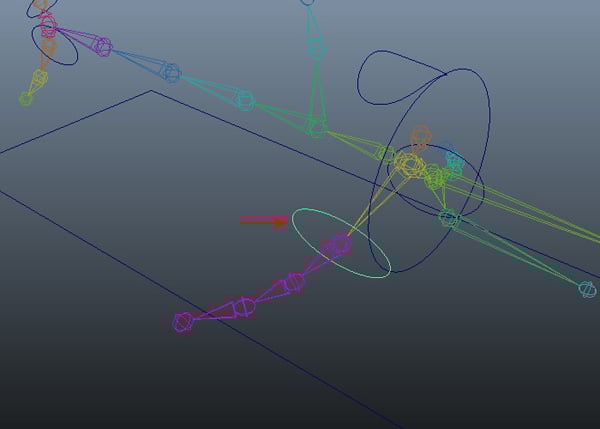This screenshot has width=600, height=429.
Task: Pick the cyan joint on the vertical teal chain
Action: (316, 49)
